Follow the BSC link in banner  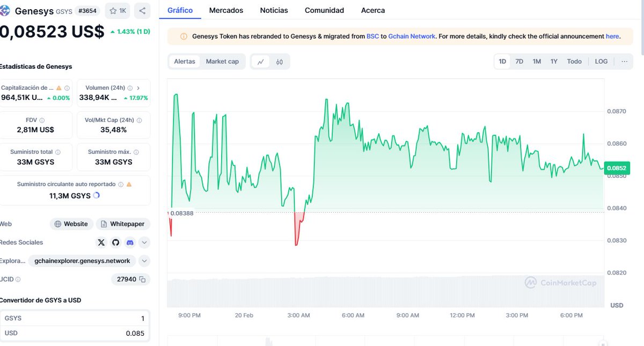tap(372, 37)
